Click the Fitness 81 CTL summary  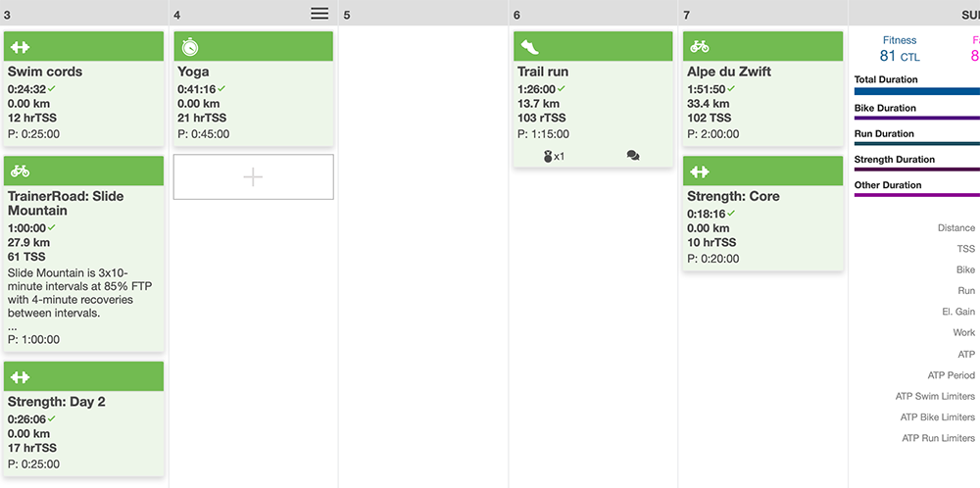tap(899, 48)
